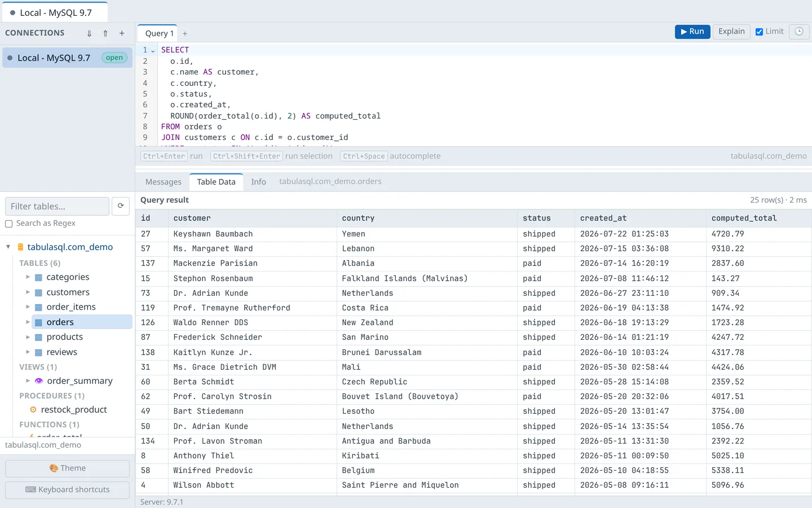Open the query history clock icon

(799, 32)
